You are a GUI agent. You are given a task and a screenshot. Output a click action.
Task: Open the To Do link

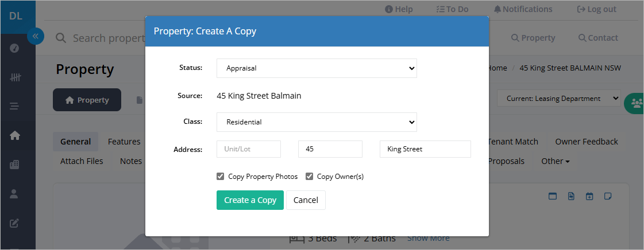(452, 9)
